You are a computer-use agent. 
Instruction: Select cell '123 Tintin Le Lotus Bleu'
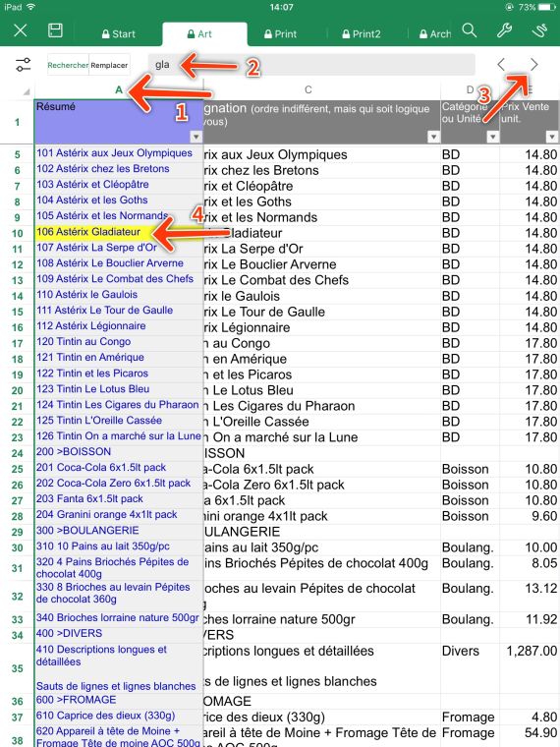119,389
